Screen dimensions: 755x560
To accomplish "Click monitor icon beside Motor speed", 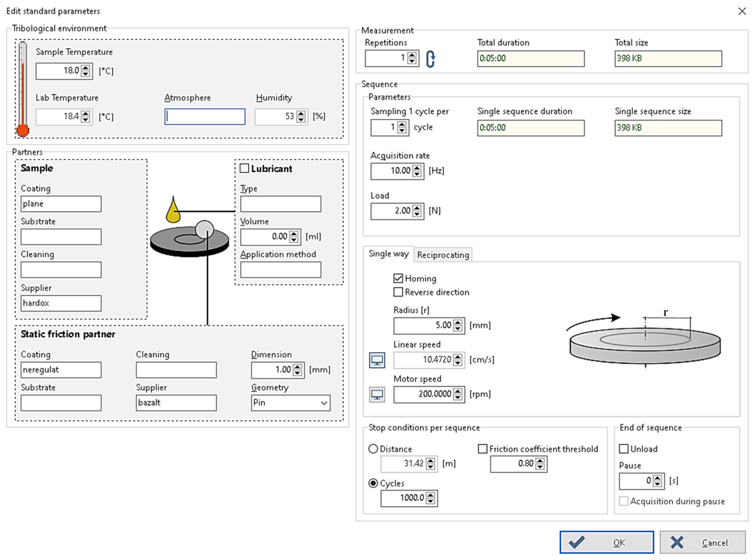I will click(377, 395).
